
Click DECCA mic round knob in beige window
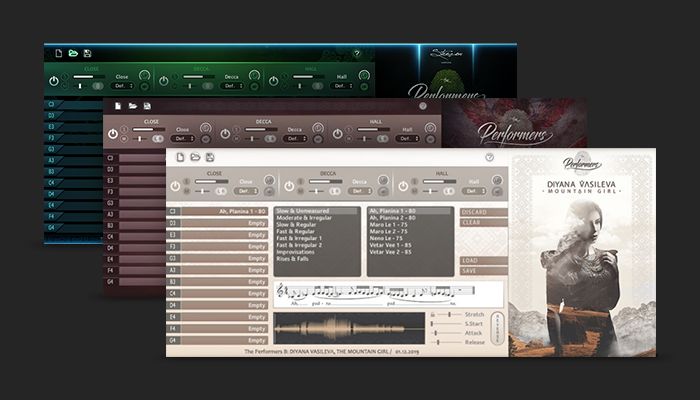[383, 180]
